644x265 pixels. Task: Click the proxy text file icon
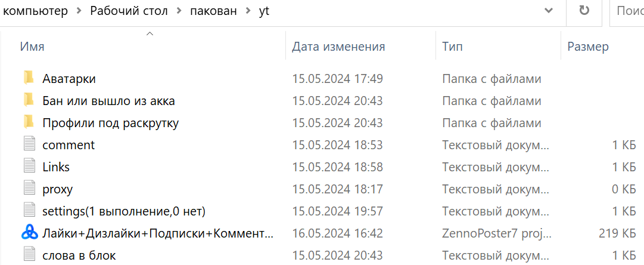click(29, 189)
